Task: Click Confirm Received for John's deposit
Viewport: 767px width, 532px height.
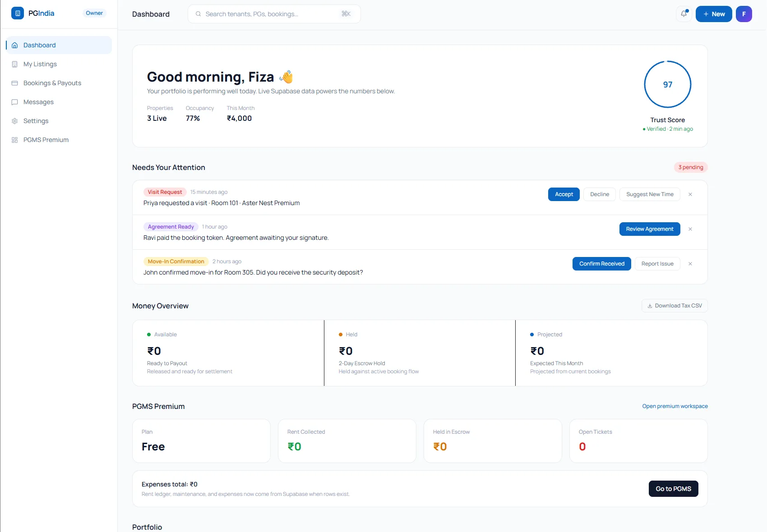Action: [602, 264]
